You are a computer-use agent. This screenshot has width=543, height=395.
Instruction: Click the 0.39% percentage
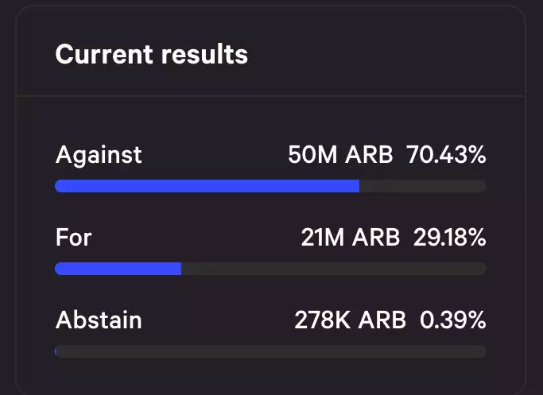click(x=453, y=320)
